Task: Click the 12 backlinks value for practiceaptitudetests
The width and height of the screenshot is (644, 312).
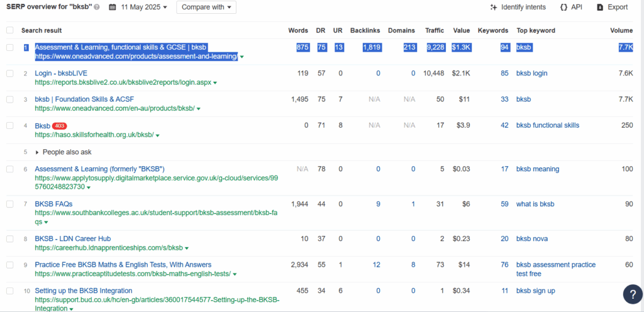Action: tap(376, 265)
